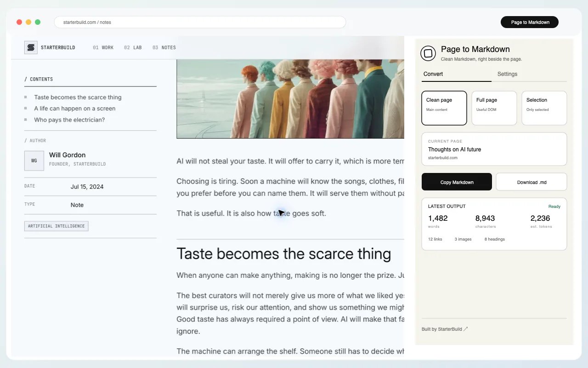This screenshot has height=368, width=588.
Task: Click the green maximize dot
Action: click(x=38, y=22)
